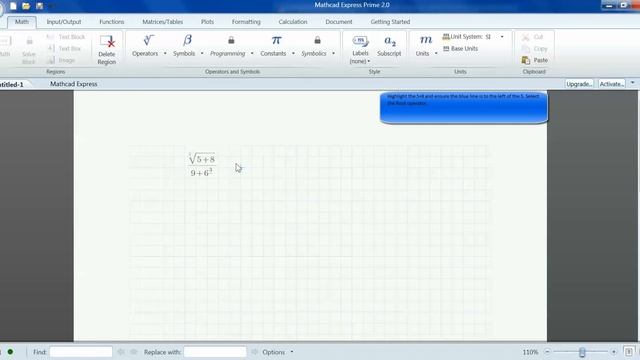
Task: Open the Constants pi icon
Action: click(x=276, y=40)
